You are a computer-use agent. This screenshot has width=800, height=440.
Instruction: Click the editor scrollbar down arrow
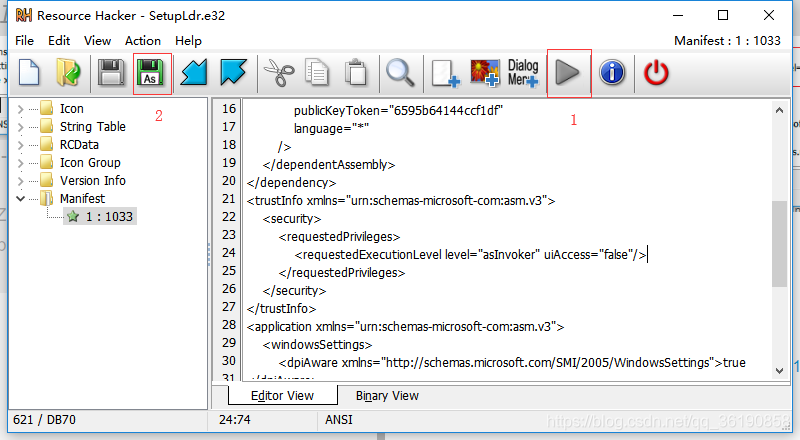(779, 371)
